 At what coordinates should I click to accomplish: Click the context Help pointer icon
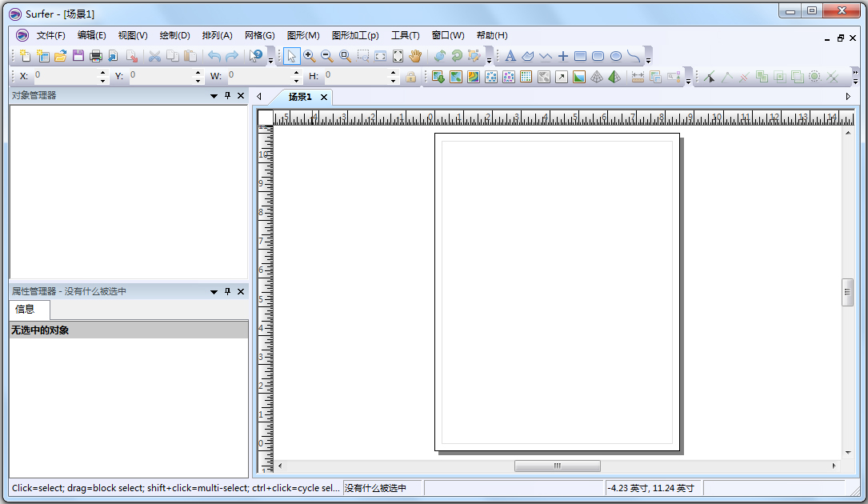point(256,55)
